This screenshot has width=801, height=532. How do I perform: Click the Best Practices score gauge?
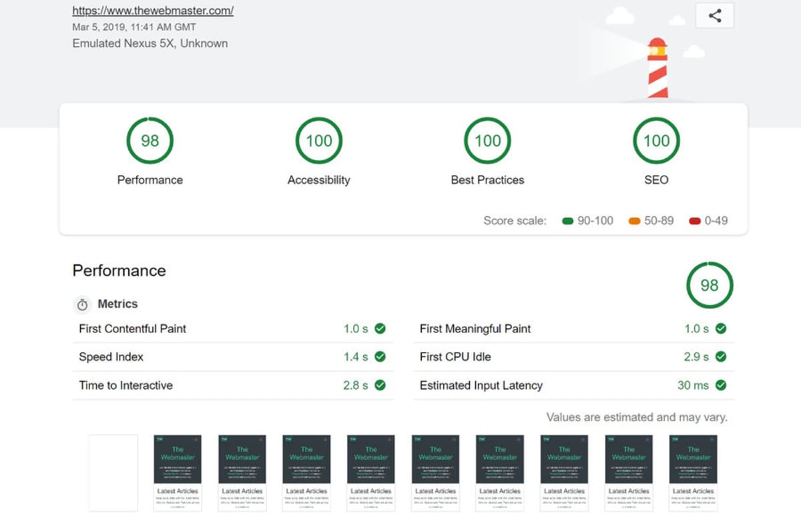coord(488,140)
